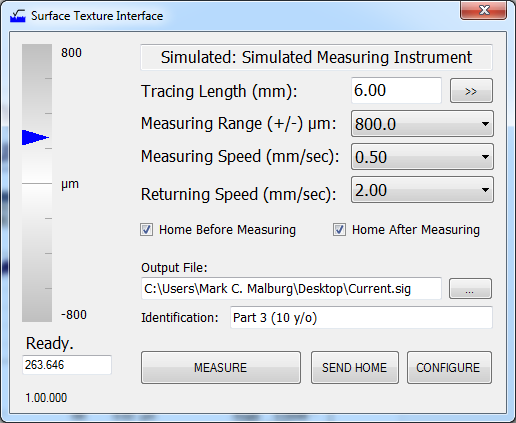Click the Output File path field
Image resolution: width=516 pixels, height=423 pixels.
tap(291, 288)
